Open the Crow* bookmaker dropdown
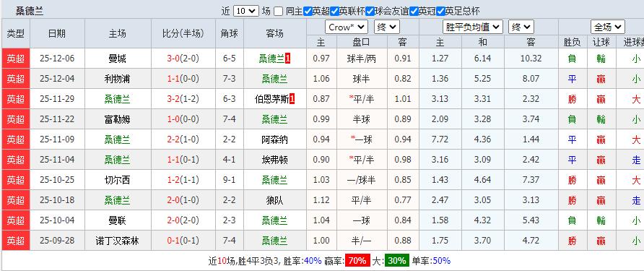 click(x=347, y=27)
